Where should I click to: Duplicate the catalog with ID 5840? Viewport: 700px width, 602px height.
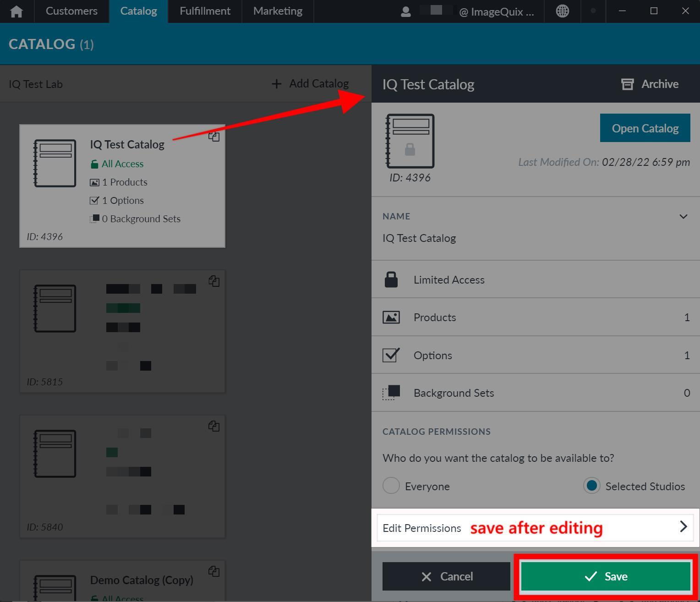point(214,426)
